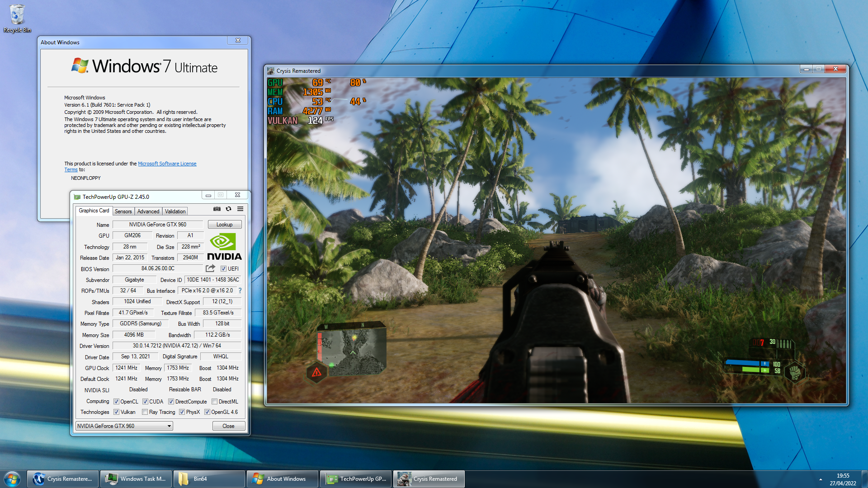This screenshot has width=868, height=488.
Task: Toggle the Vulkan checkbox
Action: pyautogui.click(x=116, y=412)
